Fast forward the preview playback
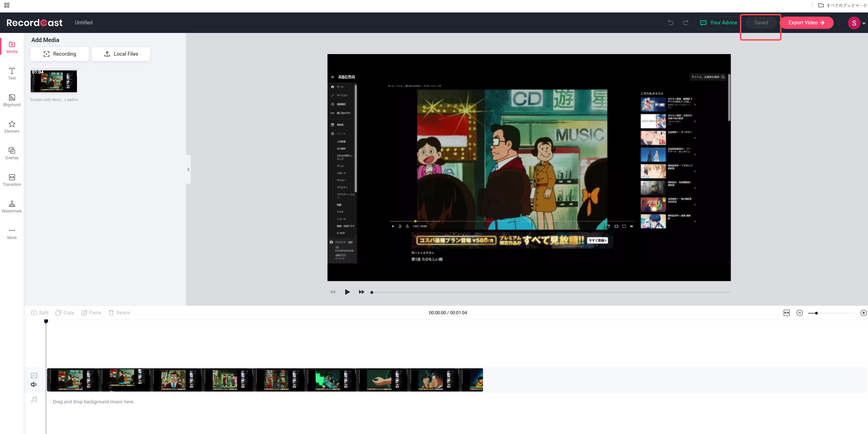Screen dimensions: 868x434 click(362, 292)
